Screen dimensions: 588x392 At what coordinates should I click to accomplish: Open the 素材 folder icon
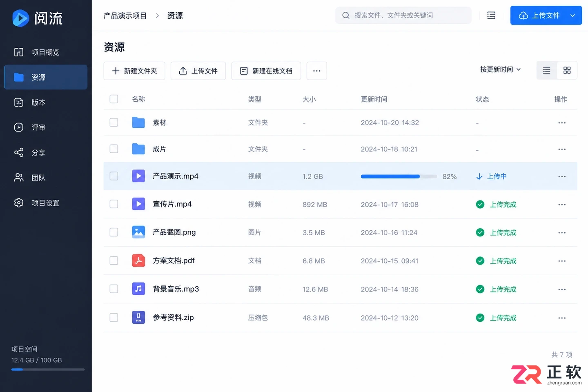tap(138, 122)
